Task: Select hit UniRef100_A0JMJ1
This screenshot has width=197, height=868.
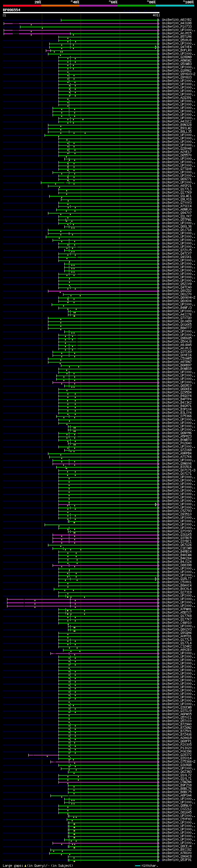Action: coord(176,348)
